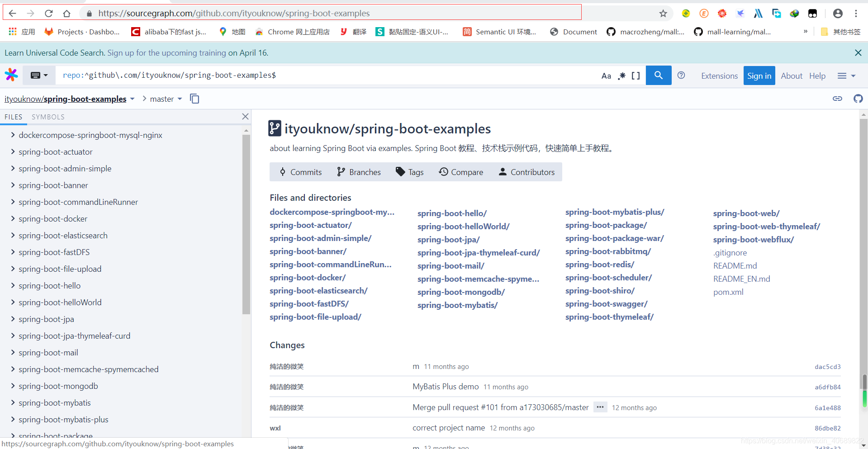Open the Branches button

pyautogui.click(x=359, y=172)
